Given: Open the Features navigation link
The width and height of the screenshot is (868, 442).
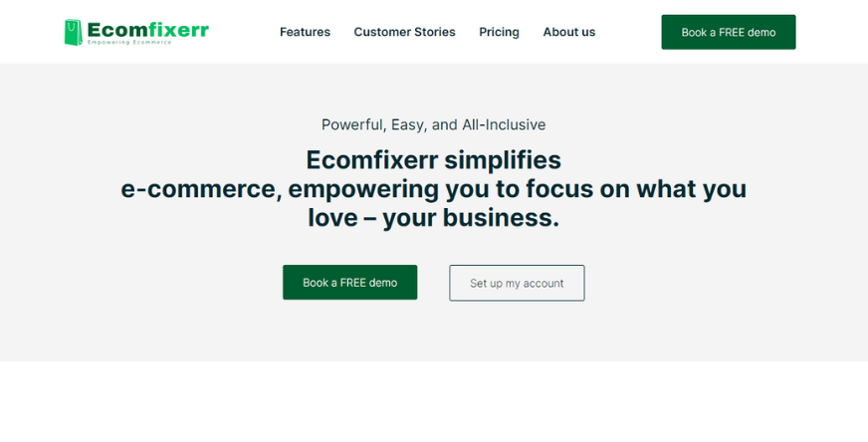Looking at the screenshot, I should pos(305,32).
